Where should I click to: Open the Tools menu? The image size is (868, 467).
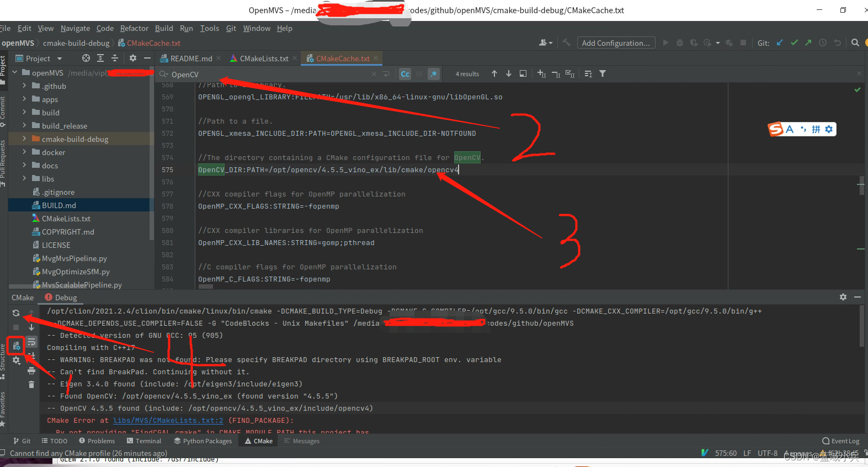pyautogui.click(x=209, y=28)
